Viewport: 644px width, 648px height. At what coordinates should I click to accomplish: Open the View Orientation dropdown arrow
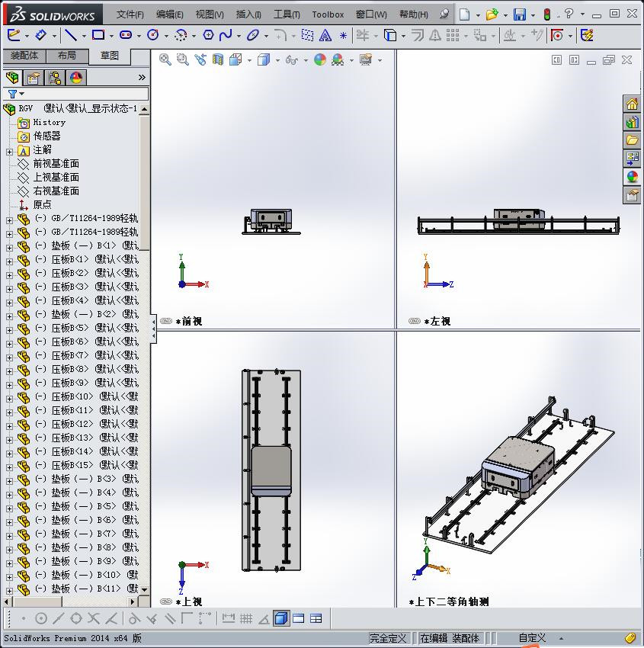[249, 60]
